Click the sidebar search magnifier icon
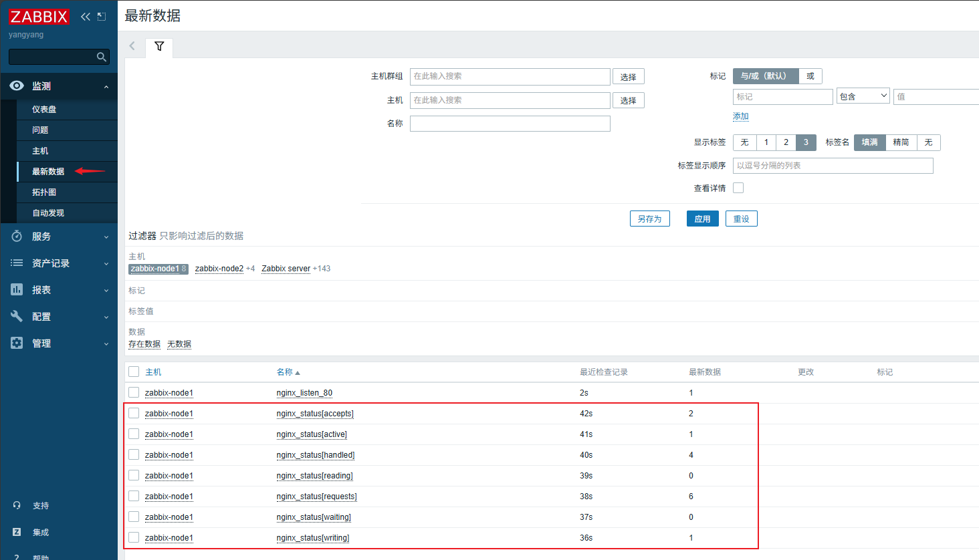Viewport: 979px width, 560px height. pyautogui.click(x=102, y=57)
